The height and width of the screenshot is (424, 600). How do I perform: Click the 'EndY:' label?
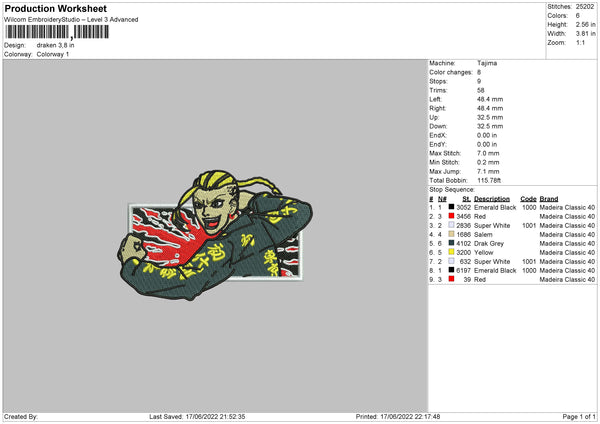438,144
